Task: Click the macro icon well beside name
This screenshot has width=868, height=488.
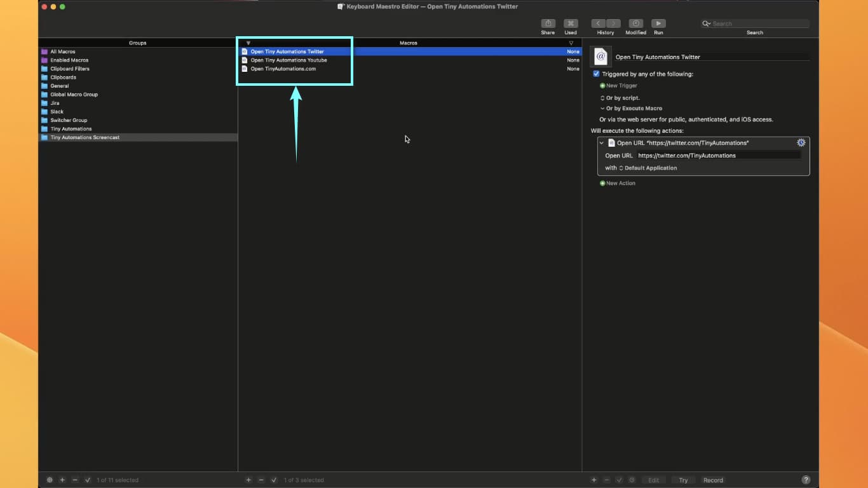Action: [x=600, y=57]
